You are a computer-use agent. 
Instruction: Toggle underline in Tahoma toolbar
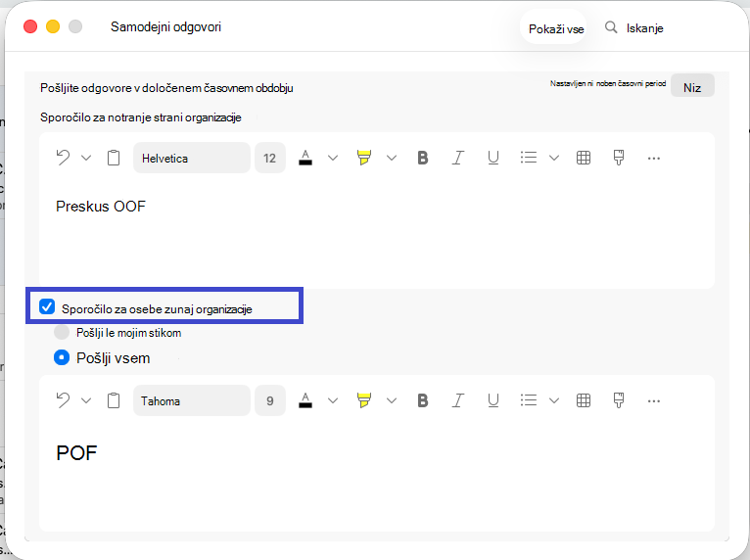click(493, 400)
